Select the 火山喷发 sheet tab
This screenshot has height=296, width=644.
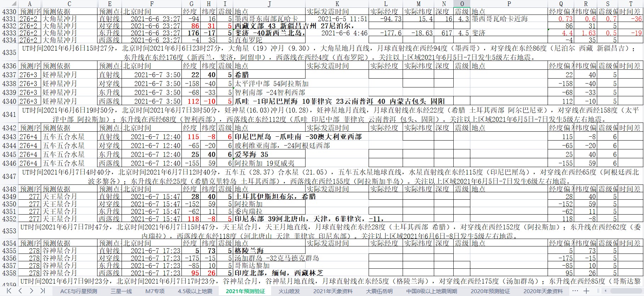point(289,291)
